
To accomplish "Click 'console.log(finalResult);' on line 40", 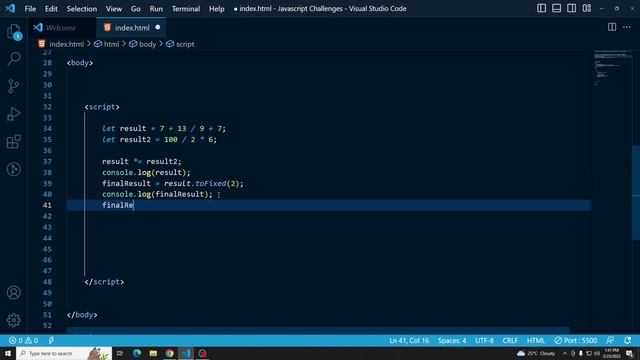I will (158, 194).
